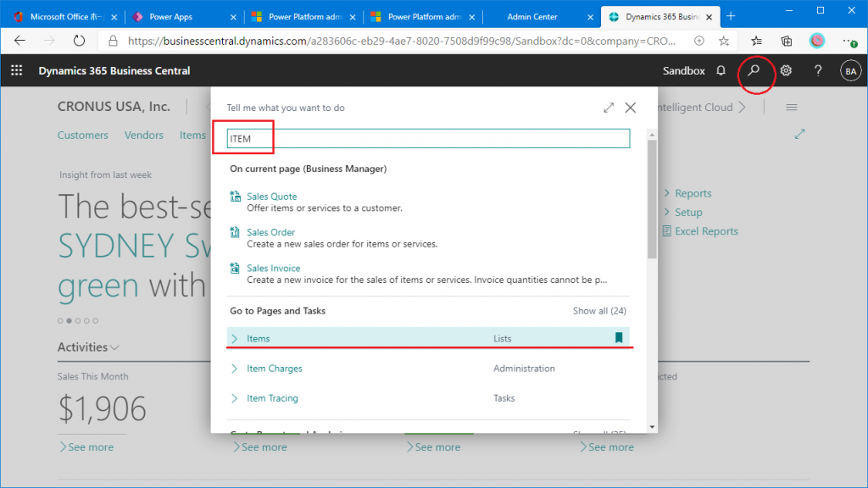Screen dimensions: 868x488
Task: Switch to the Microsoft Office browser tab
Action: point(65,17)
